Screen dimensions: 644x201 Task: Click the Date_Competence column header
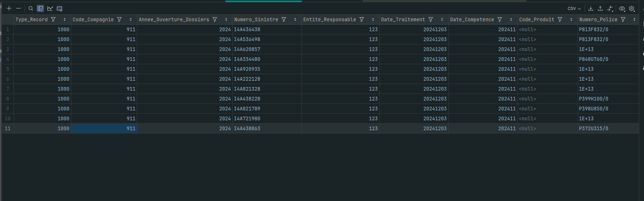tap(472, 19)
